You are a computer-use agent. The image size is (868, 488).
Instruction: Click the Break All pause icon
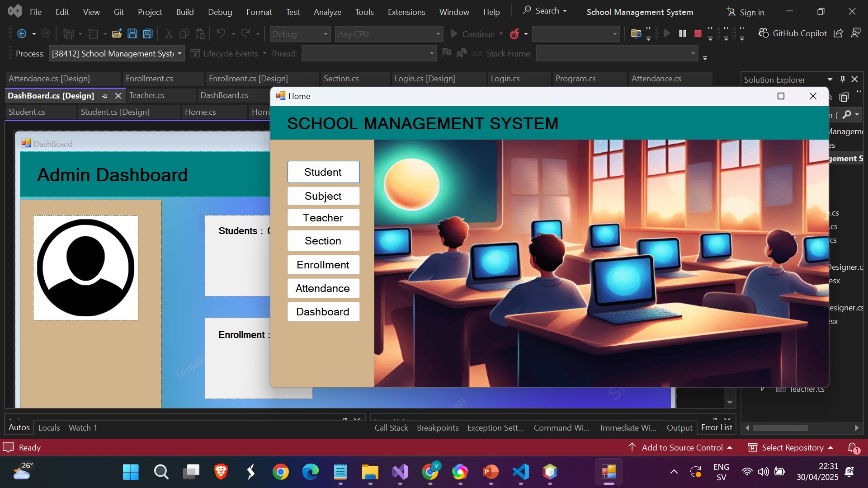pos(682,33)
